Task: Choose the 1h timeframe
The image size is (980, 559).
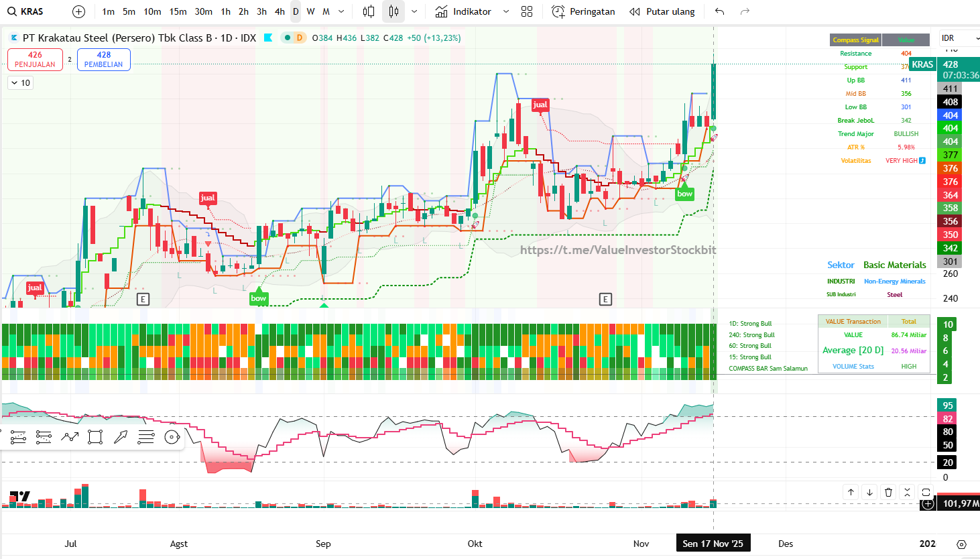Action: (225, 11)
